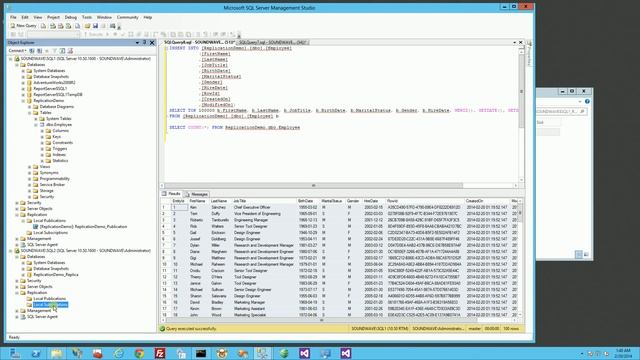Click the New Query toolbar button
Viewport: 640px width, 360px height.
pos(23,26)
